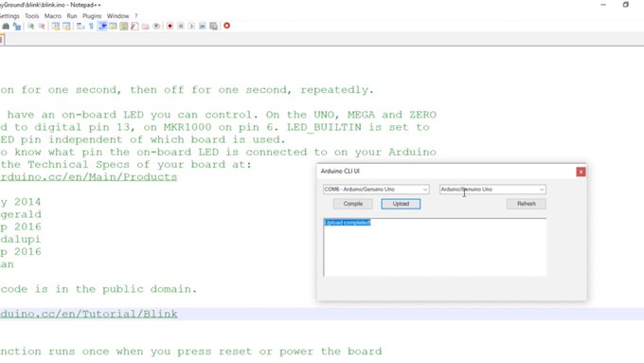The image size is (644, 363).
Task: Click Run Macro Multiple Times icon
Action: click(x=203, y=26)
